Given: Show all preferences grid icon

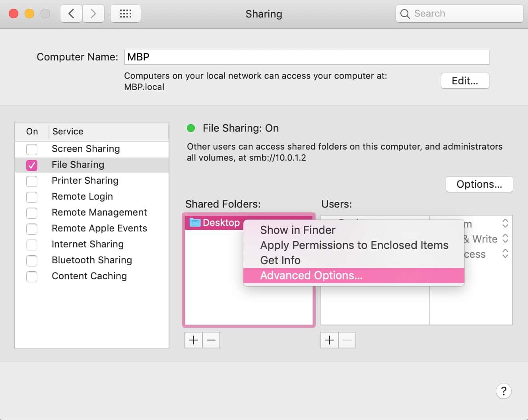Looking at the screenshot, I should [x=125, y=14].
